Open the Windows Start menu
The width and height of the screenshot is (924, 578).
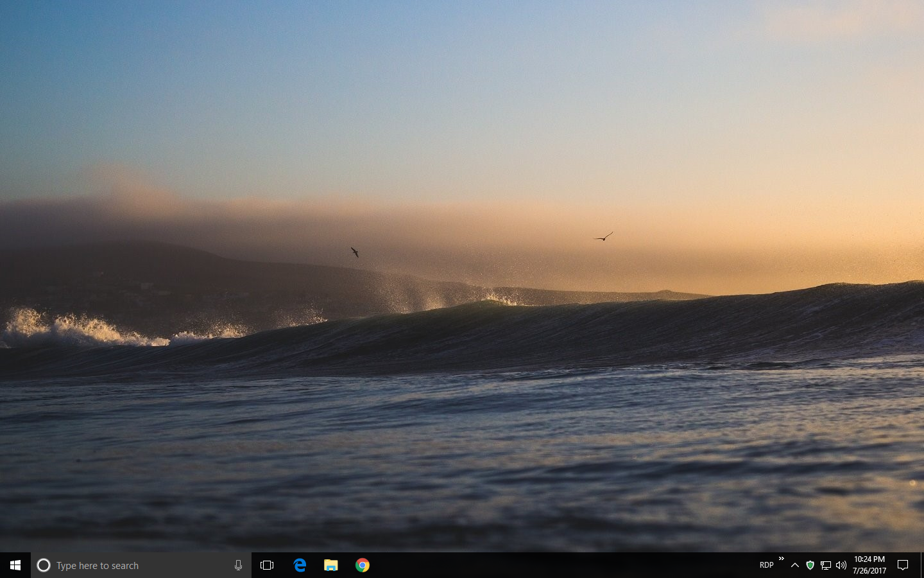(x=15, y=565)
